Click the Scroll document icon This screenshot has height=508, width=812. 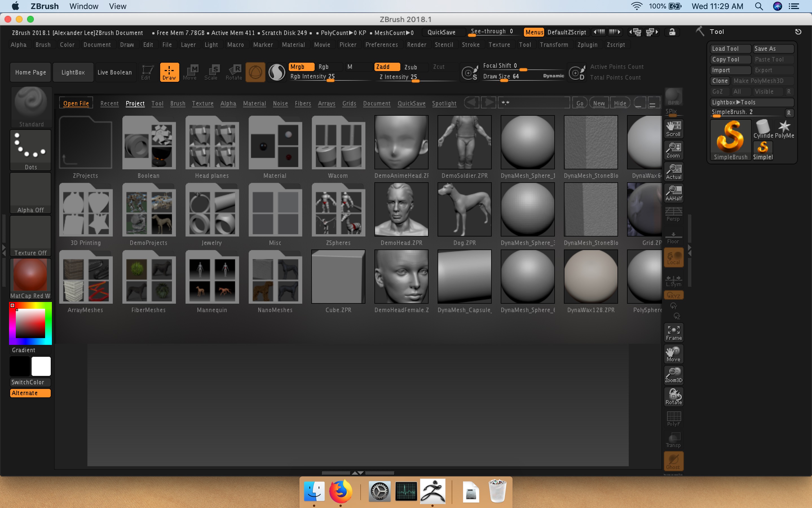point(673,129)
